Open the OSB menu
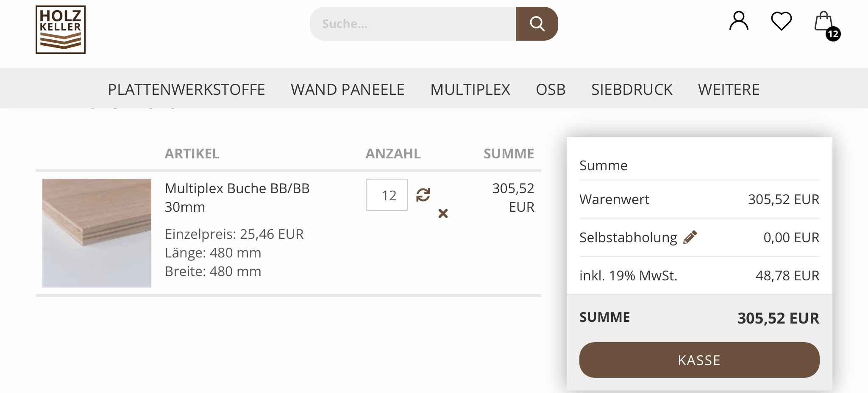868x393 pixels. [551, 89]
